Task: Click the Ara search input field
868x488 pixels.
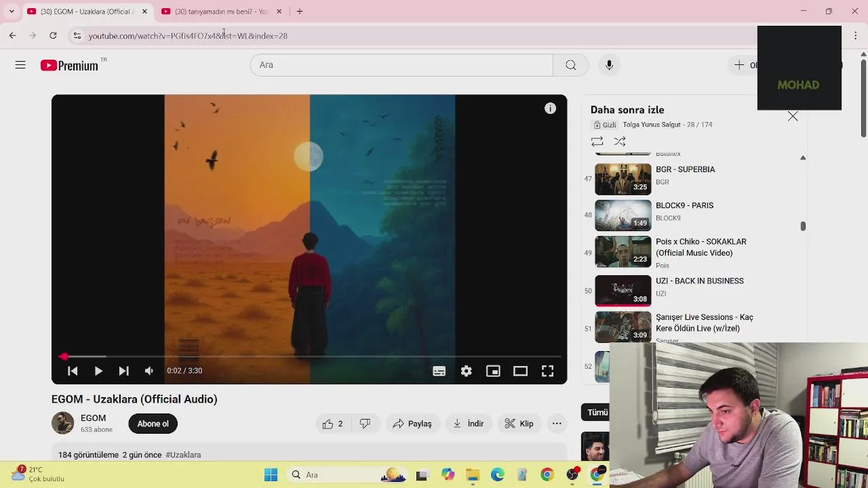Action: [401, 65]
